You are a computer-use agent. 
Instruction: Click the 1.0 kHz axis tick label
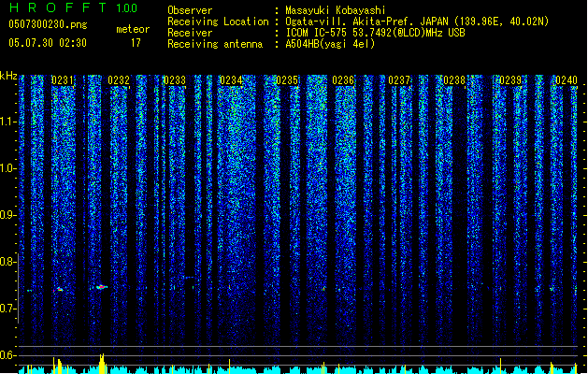tap(7, 168)
